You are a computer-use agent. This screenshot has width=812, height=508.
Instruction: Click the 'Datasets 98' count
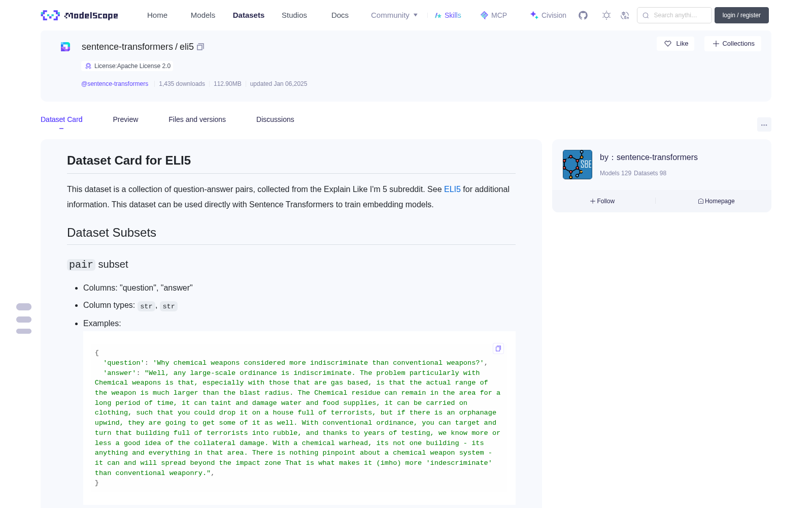tap(650, 173)
